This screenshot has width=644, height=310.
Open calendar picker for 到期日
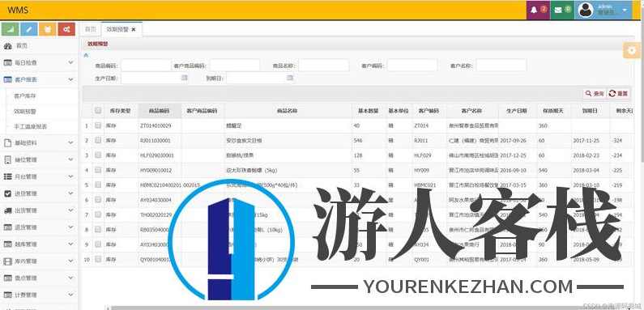pyautogui.click(x=290, y=78)
